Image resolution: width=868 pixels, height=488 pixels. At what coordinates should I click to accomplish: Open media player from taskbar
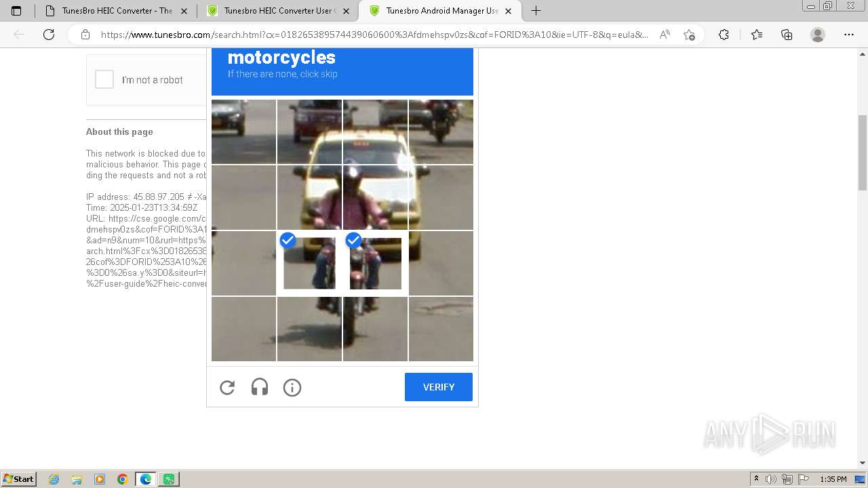[x=100, y=479]
